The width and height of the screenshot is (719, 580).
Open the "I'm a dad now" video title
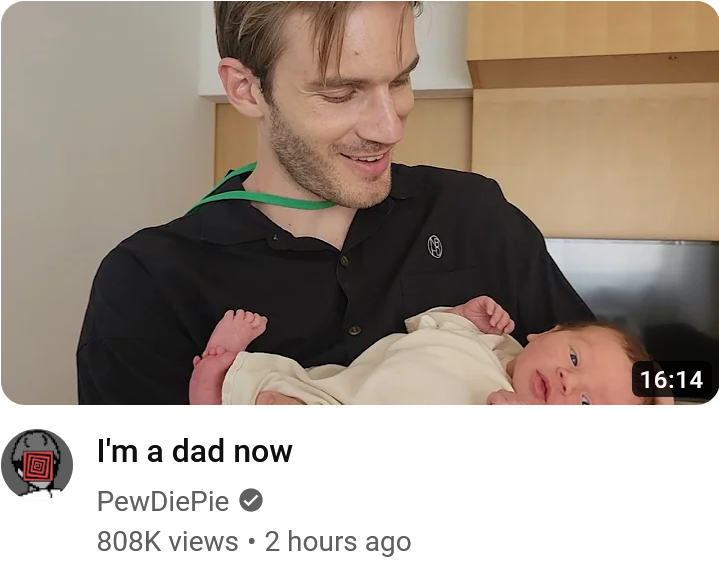click(x=194, y=452)
